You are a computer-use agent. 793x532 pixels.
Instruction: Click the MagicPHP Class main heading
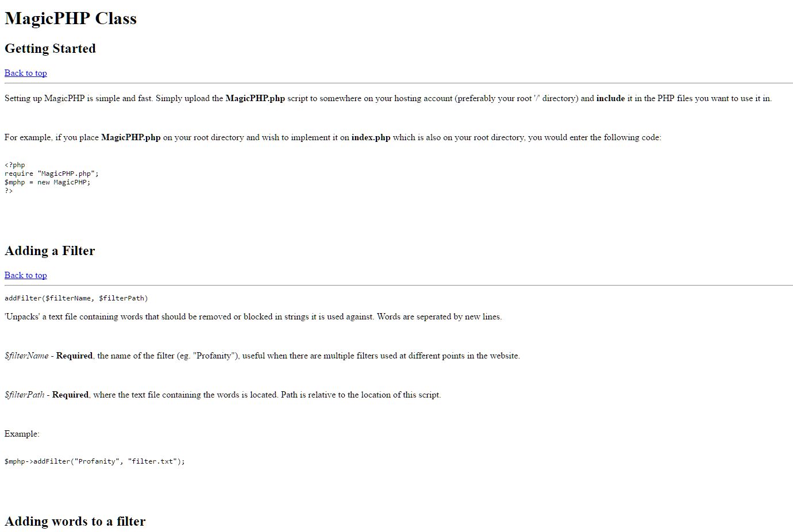point(71,18)
